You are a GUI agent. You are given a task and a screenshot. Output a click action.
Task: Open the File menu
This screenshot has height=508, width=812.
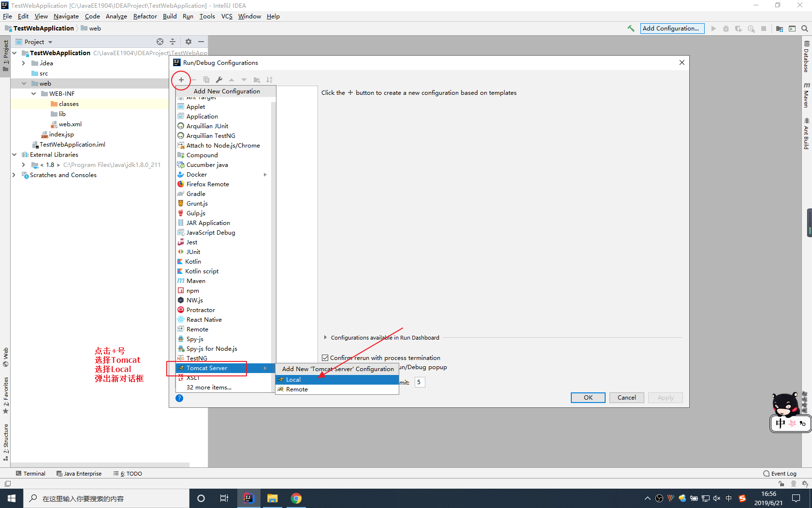pyautogui.click(x=7, y=16)
